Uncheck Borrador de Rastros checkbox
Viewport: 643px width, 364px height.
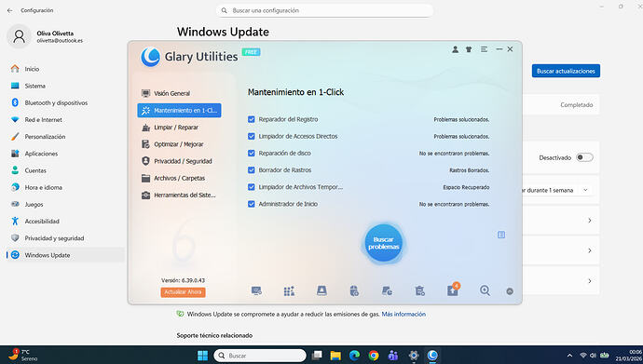click(252, 170)
